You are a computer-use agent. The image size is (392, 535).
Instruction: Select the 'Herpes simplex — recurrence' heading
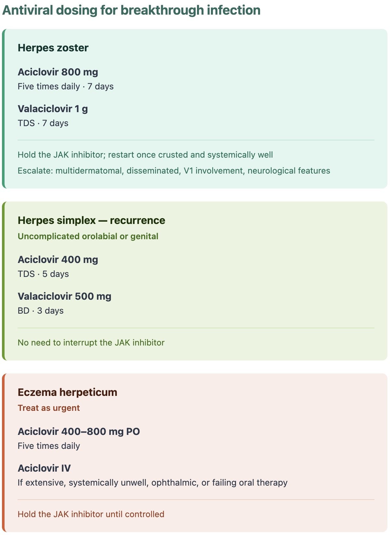pos(91,220)
